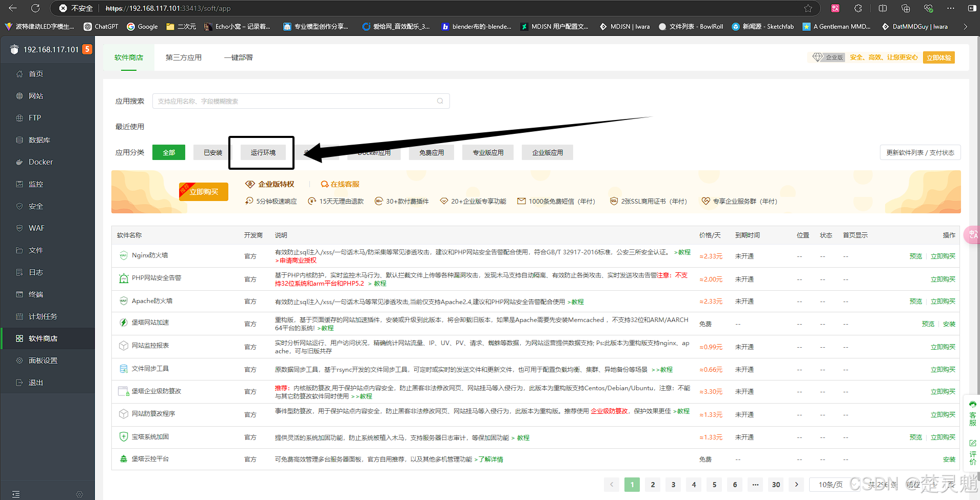Bookmark this page with the star icon
This screenshot has height=500, width=980.
(808, 8)
